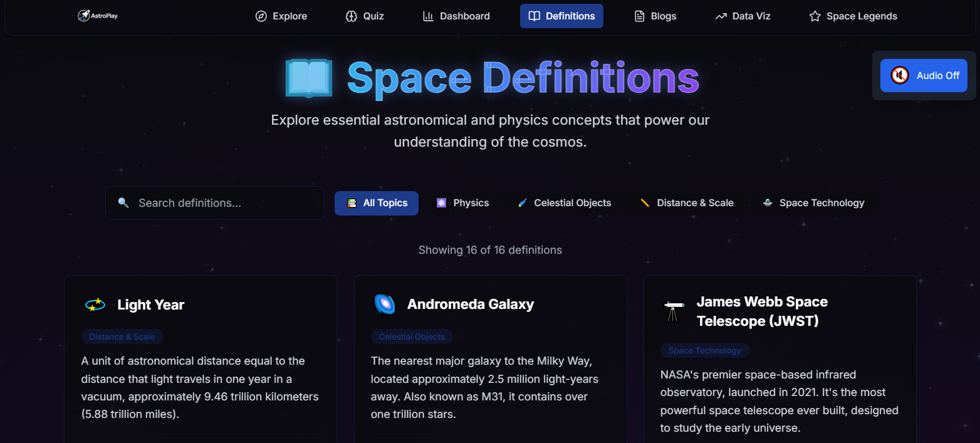
Task: Click the star icon beside Space Legends
Action: (815, 16)
